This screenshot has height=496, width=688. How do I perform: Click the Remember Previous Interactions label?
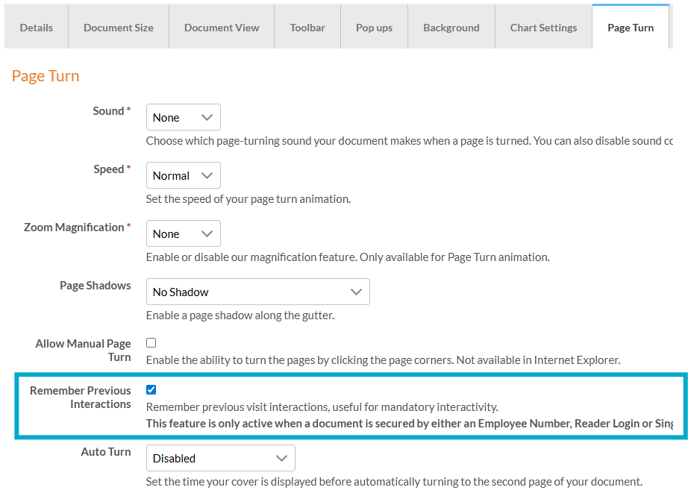[80, 397]
